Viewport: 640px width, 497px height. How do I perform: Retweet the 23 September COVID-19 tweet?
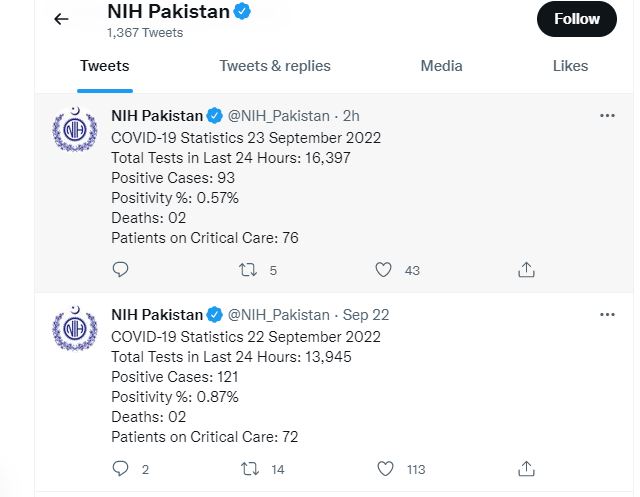click(248, 270)
